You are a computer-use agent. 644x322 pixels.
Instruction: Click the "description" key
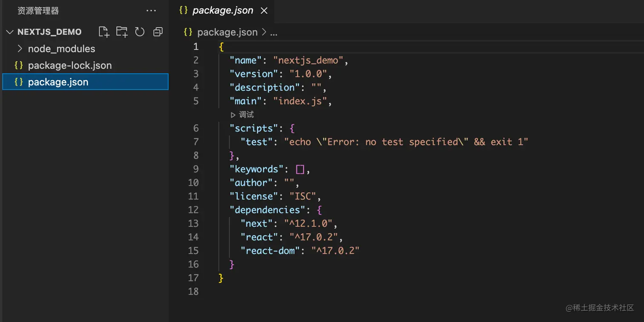pos(265,87)
